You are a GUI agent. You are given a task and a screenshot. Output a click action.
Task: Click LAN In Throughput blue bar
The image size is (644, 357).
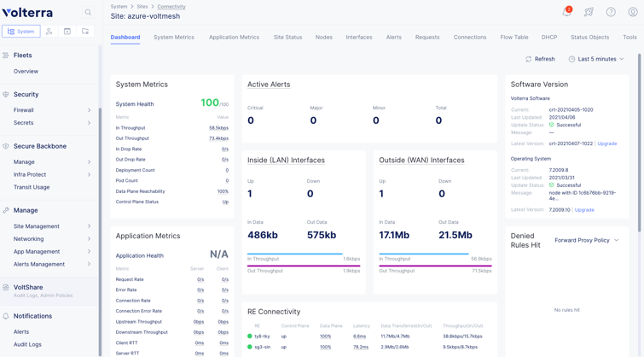295,254
